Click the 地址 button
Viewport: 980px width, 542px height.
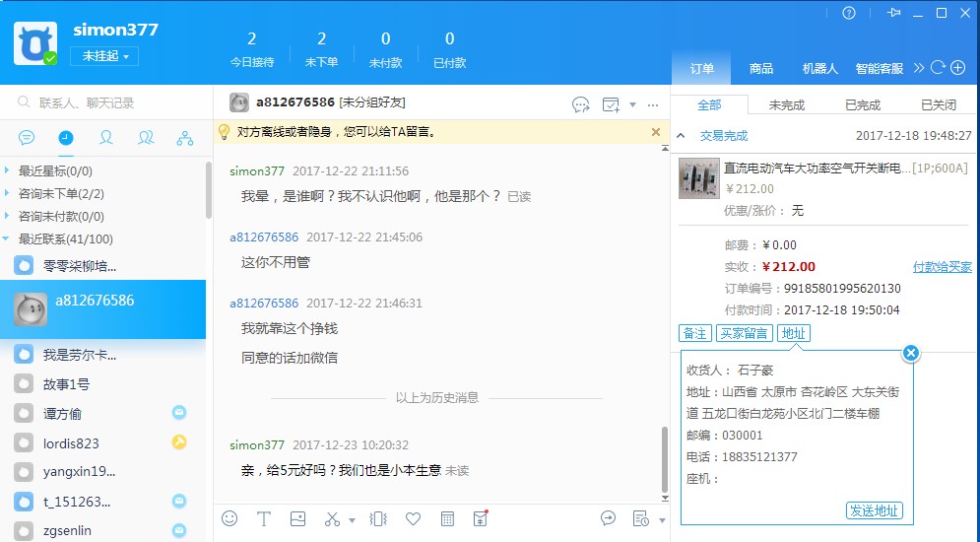point(794,333)
